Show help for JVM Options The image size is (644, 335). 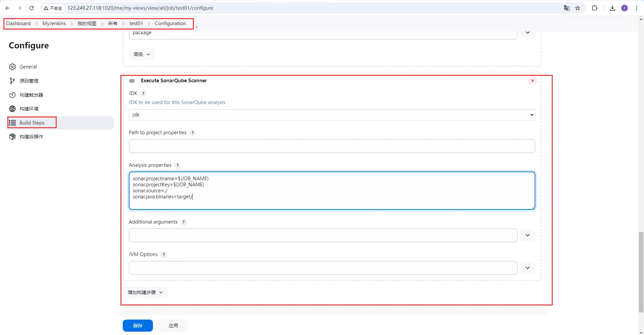pyautogui.click(x=164, y=254)
